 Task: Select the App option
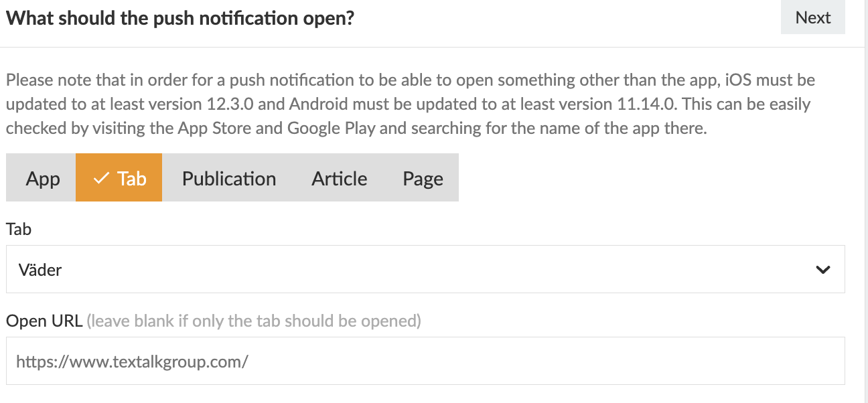pos(43,178)
